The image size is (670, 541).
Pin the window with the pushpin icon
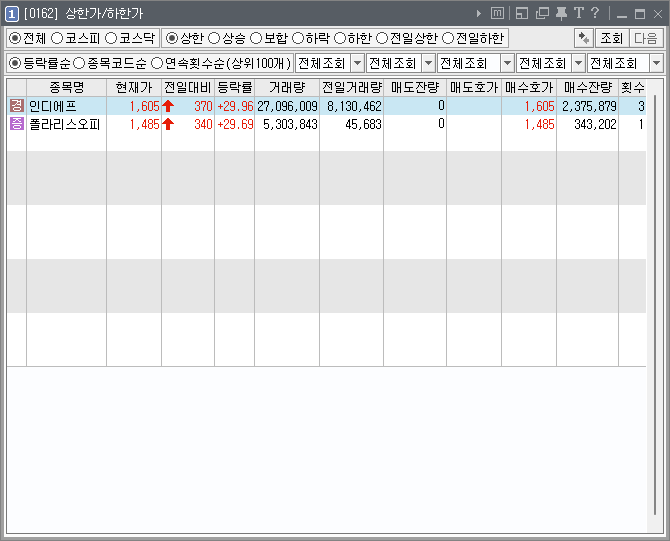[x=561, y=14]
